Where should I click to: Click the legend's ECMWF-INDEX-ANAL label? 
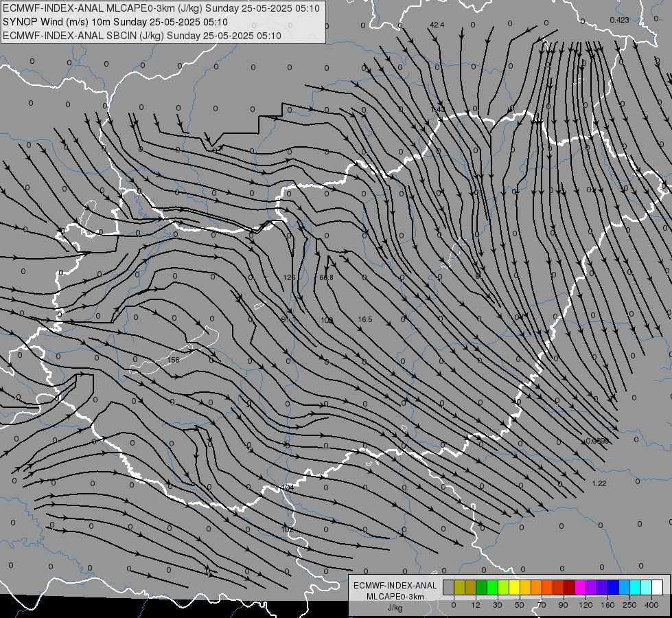395,586
